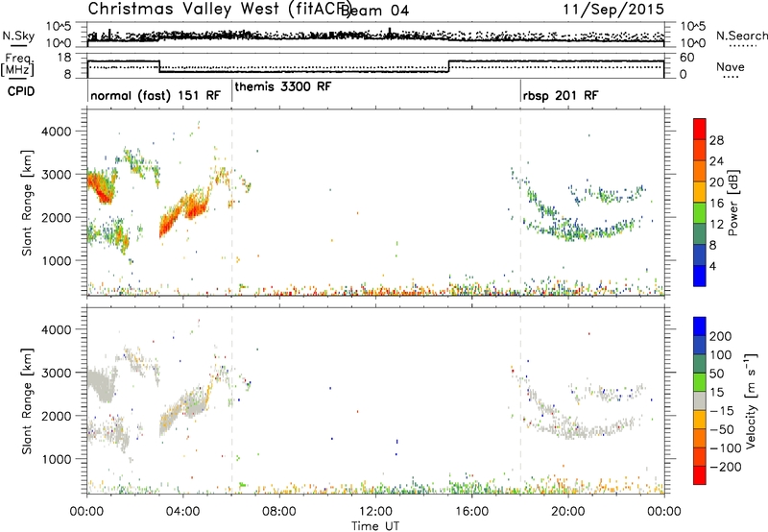Pick the bright blue bottom Power colorbar segment

(x=700, y=276)
